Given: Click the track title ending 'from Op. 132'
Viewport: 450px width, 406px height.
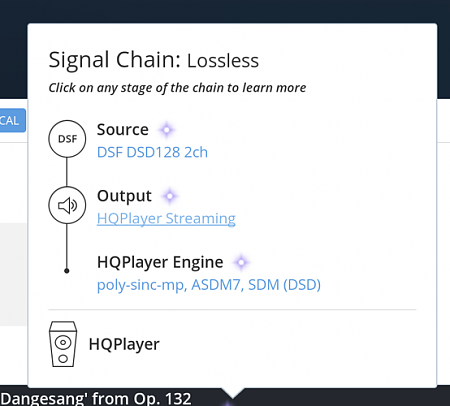Looking at the screenshot, I should 96,399.
